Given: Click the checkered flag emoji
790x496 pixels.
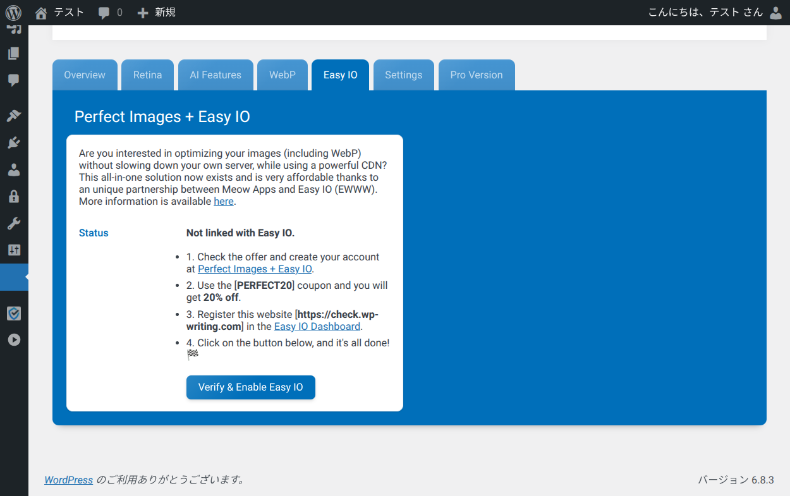Looking at the screenshot, I should [192, 354].
